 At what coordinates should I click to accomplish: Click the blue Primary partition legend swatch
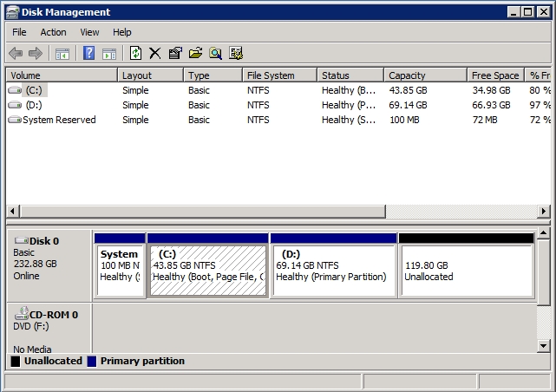[92, 361]
